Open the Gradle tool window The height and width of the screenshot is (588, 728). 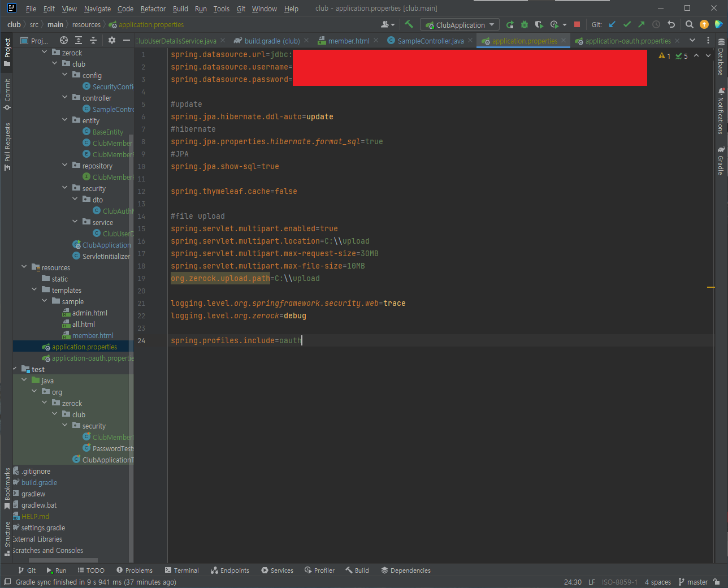721,161
